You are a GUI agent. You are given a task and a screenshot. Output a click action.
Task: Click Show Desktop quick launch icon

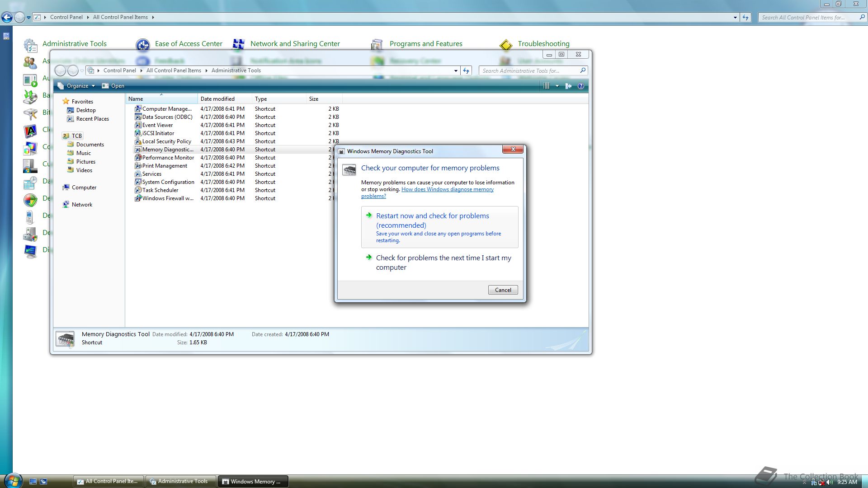coord(33,482)
